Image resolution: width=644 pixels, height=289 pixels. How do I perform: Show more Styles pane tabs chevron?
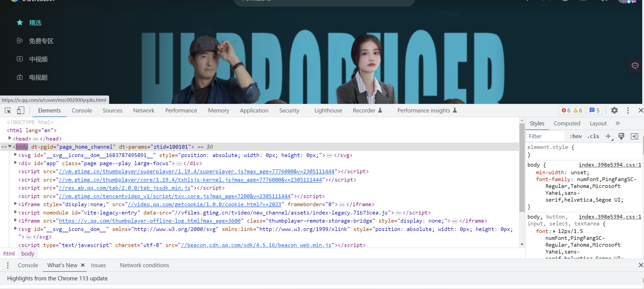coord(618,123)
